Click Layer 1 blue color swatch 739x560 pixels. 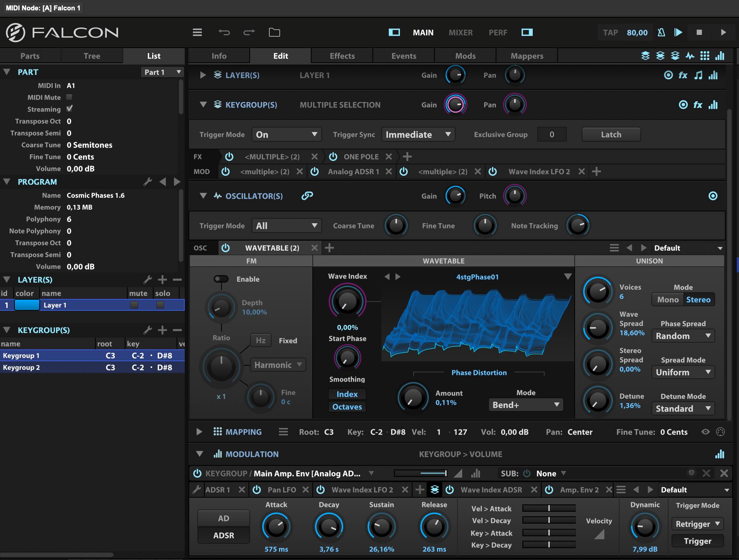[x=27, y=305]
